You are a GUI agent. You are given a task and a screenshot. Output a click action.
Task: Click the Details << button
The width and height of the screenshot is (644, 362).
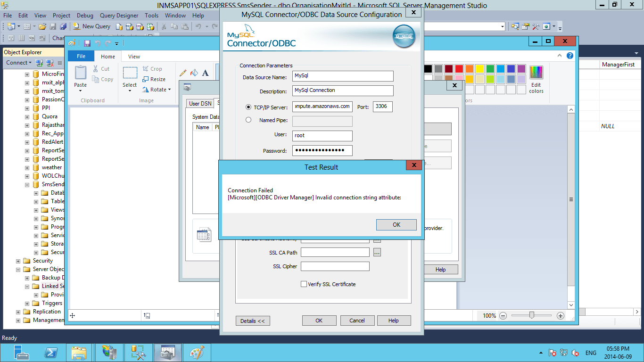253,321
